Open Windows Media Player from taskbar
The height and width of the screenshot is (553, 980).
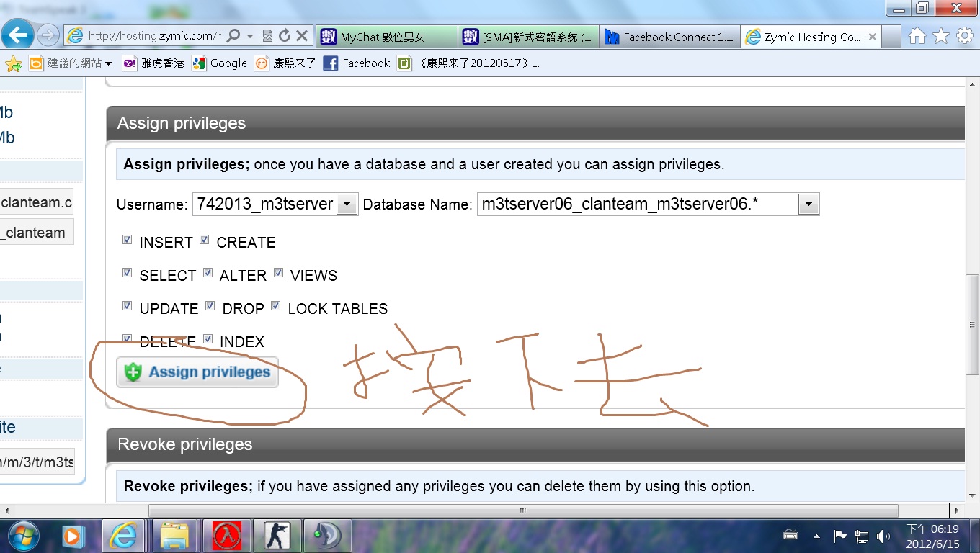point(73,536)
